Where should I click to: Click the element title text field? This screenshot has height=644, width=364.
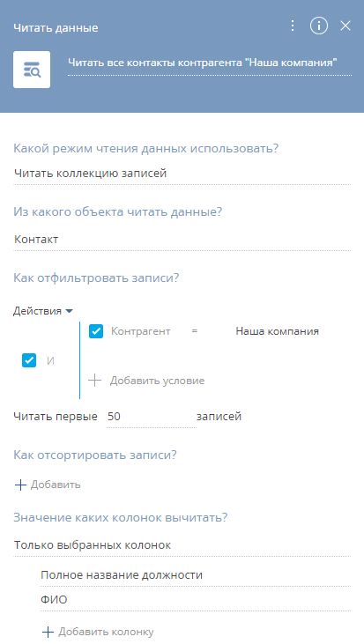coord(210,63)
